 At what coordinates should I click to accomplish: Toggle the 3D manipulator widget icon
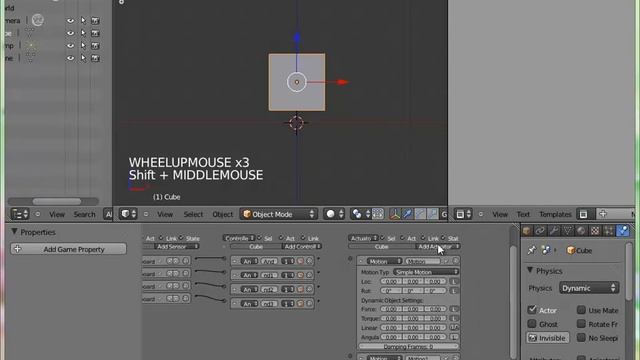click(395, 214)
